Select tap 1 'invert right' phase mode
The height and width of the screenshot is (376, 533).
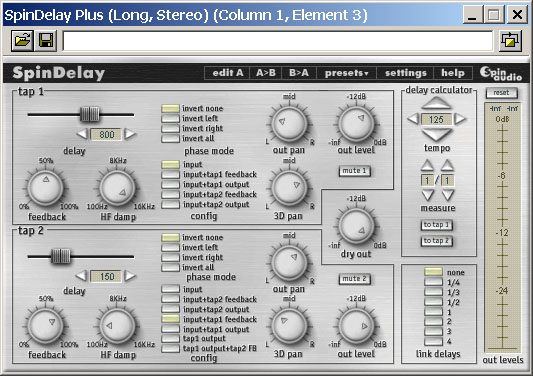point(170,129)
